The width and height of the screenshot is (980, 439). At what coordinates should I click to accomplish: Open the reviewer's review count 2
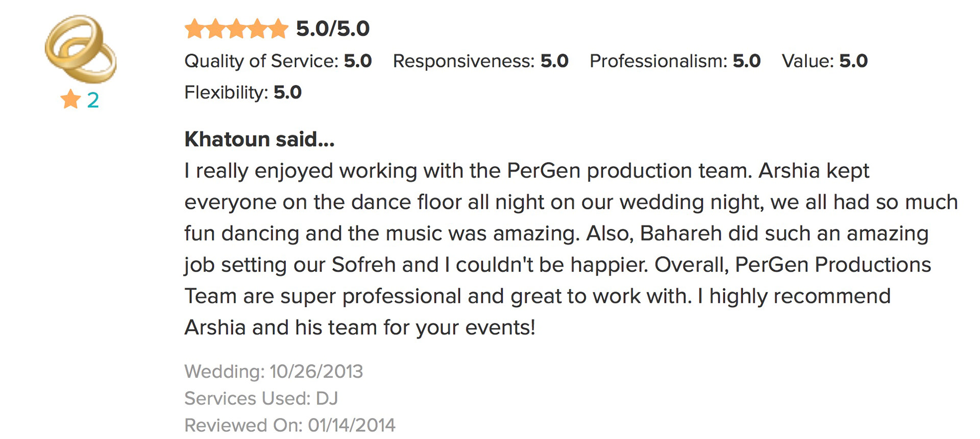(93, 100)
